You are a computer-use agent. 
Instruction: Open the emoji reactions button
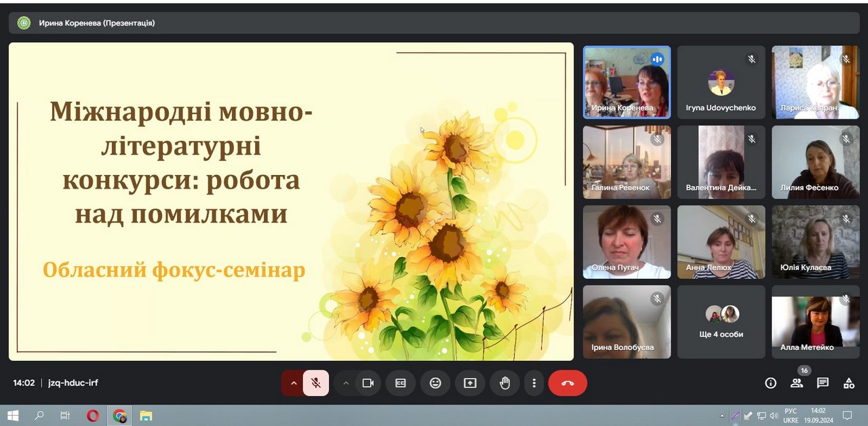435,383
